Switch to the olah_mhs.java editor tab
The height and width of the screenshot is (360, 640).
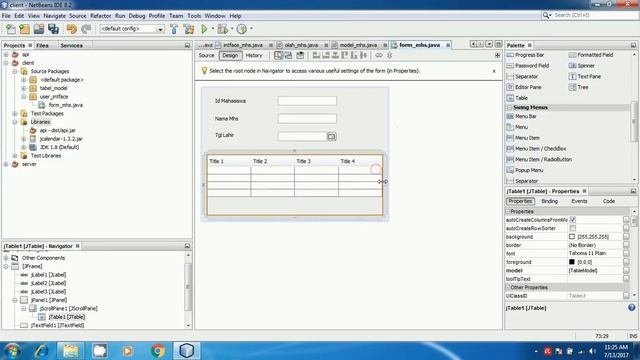(x=301, y=45)
